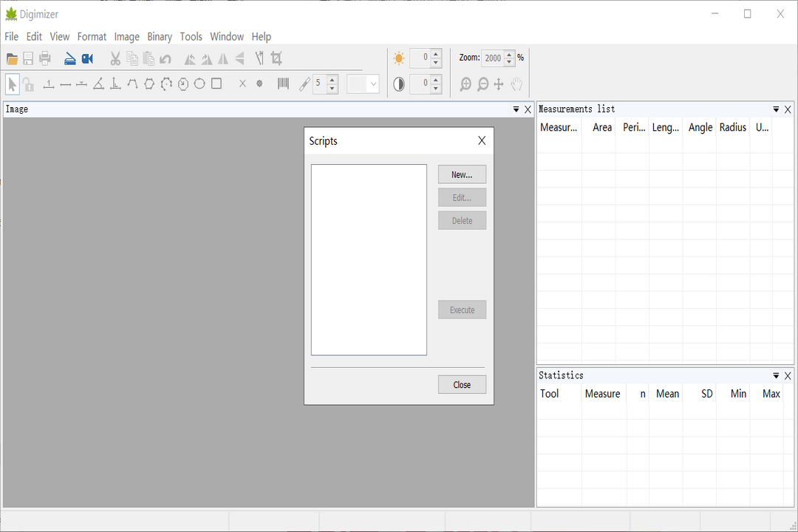Open the Measurements list panel dropdown arrow
798x532 pixels.
(x=776, y=109)
